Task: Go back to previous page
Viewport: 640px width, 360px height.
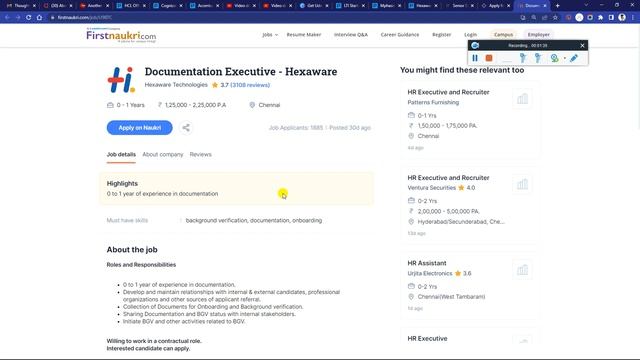Action: point(7,18)
